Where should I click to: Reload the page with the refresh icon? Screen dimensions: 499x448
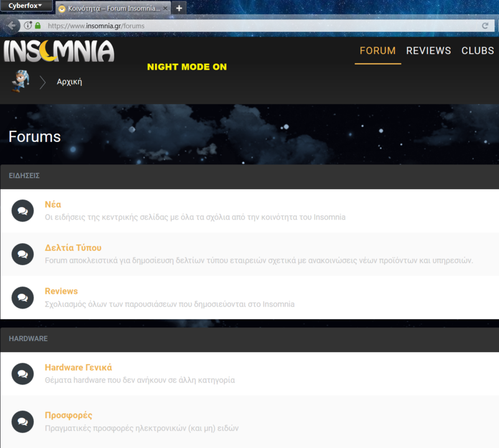coord(485,26)
